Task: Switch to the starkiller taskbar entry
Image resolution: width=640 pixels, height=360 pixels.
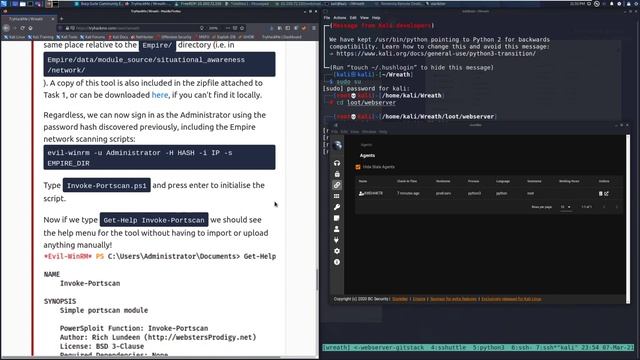Action: coord(437,4)
